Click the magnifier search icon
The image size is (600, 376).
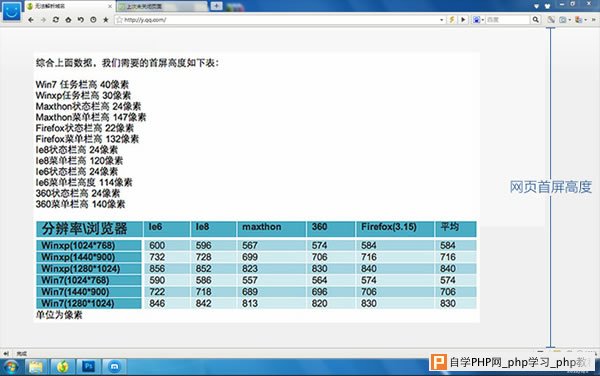536,20
